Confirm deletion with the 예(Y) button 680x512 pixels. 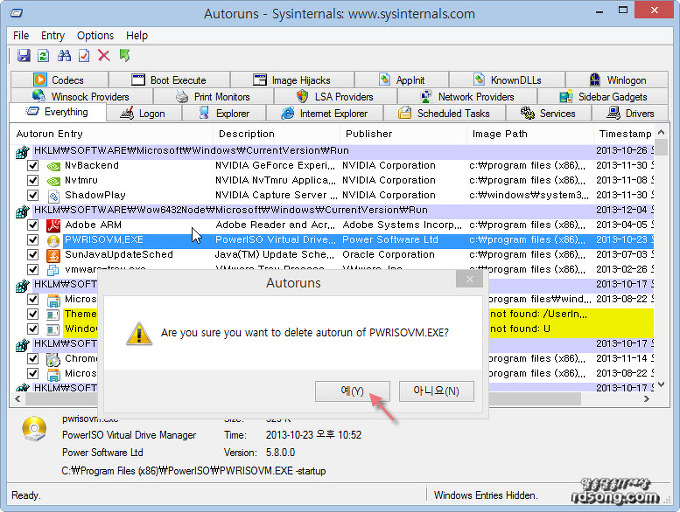[x=352, y=391]
